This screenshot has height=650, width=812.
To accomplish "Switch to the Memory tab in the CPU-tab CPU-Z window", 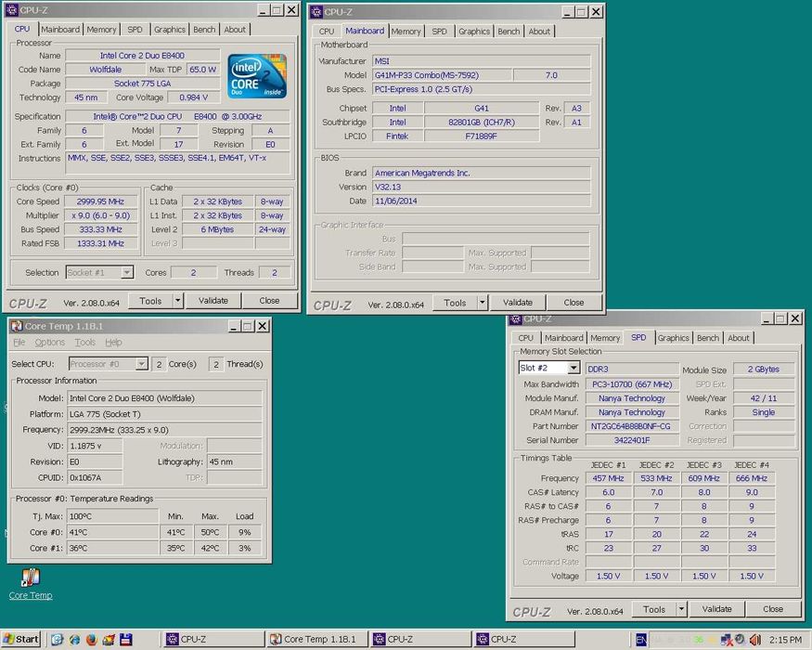I will pos(101,30).
